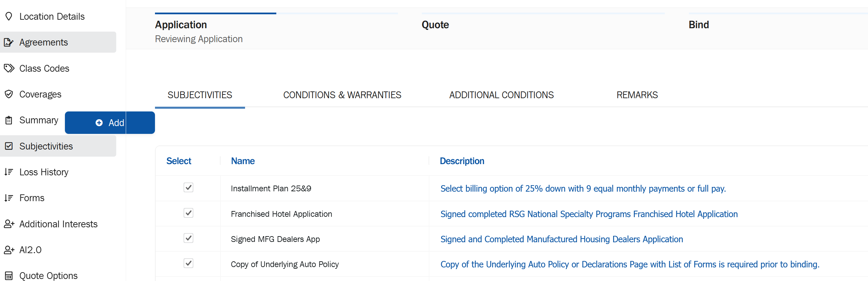Click the AI2.0 person-plus icon

click(x=9, y=250)
